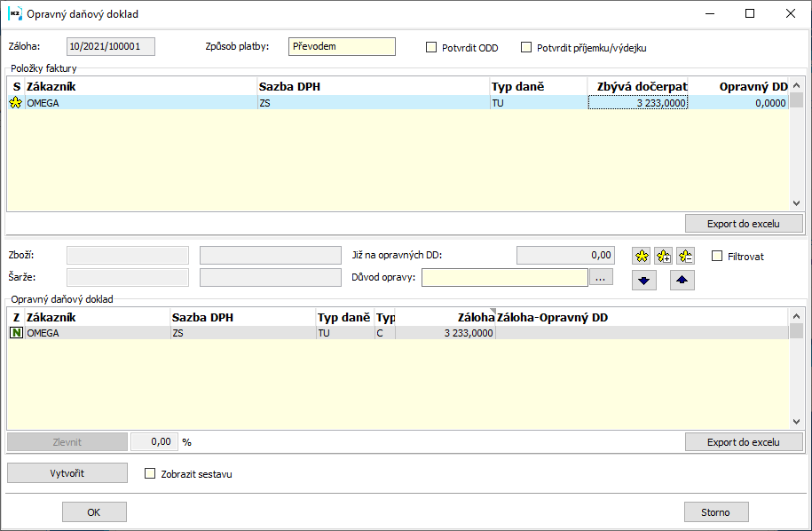Click the Sazba DPH header in the lower table
This screenshot has height=531, width=812.
pos(243,318)
